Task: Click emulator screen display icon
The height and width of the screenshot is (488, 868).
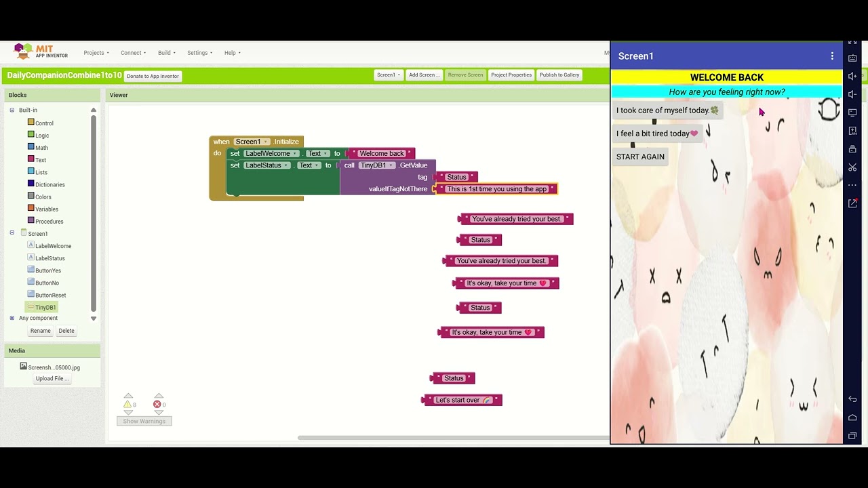Action: 852,113
